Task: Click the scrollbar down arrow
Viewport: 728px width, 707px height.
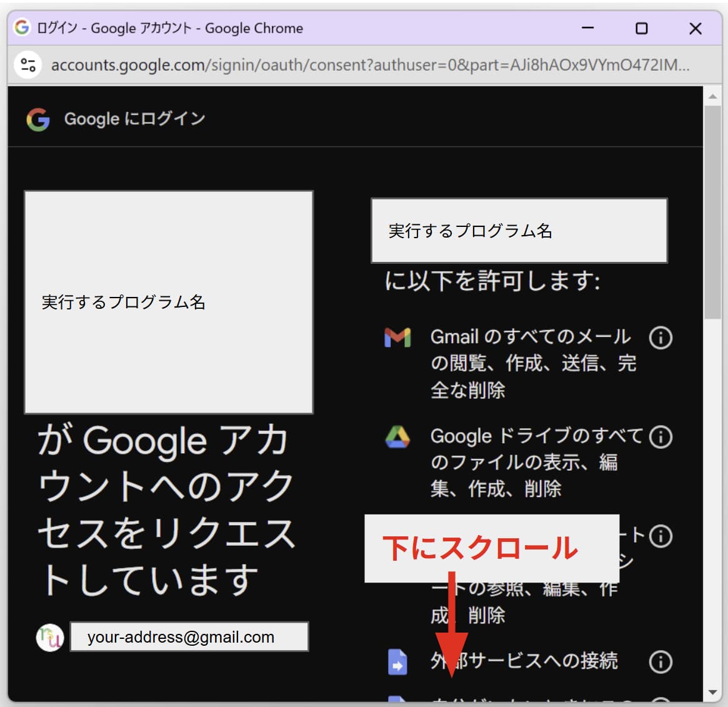Action: click(x=712, y=693)
